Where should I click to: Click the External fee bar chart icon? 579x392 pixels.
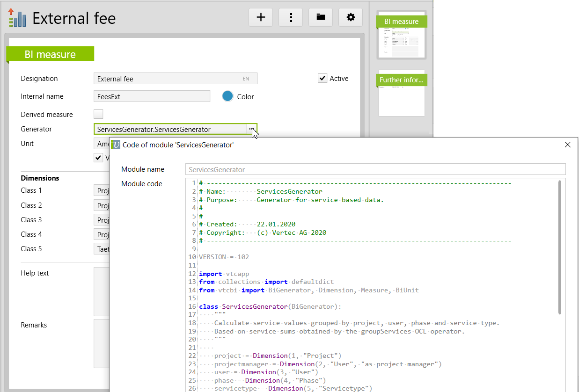(17, 18)
